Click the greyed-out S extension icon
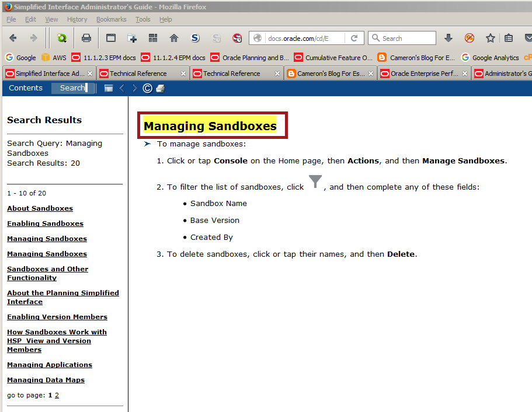The image size is (532, 412). 217,38
